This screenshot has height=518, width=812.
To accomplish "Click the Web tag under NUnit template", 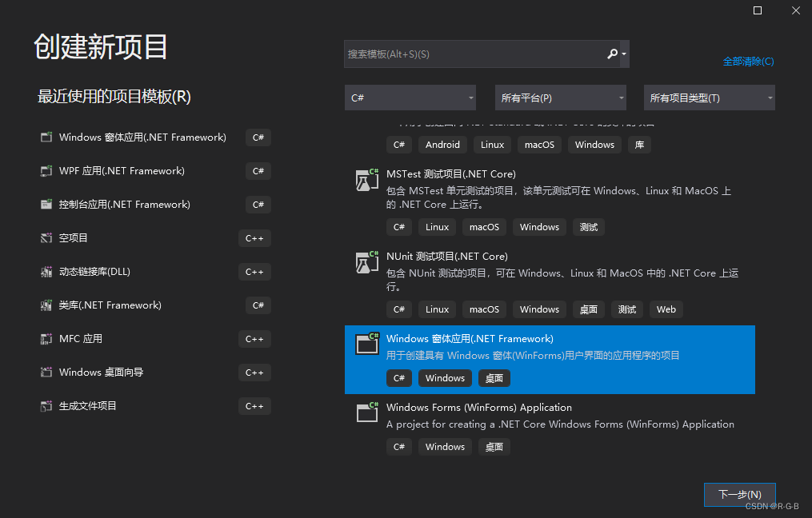I will [666, 309].
